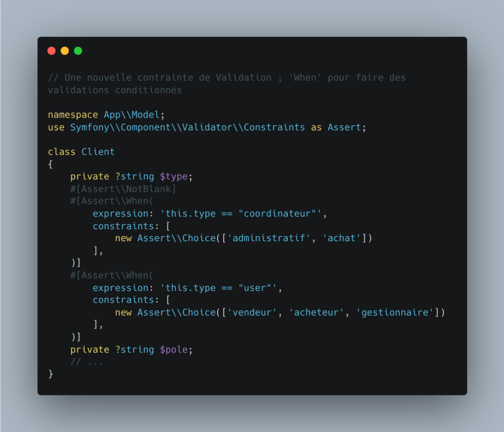Click the App\\Model namespace text
The width and height of the screenshot is (504, 432).
point(131,115)
